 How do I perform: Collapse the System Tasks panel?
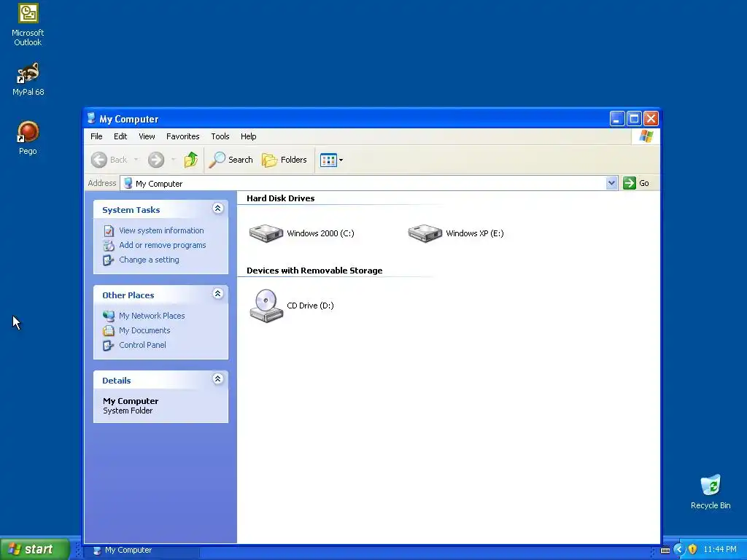(217, 209)
